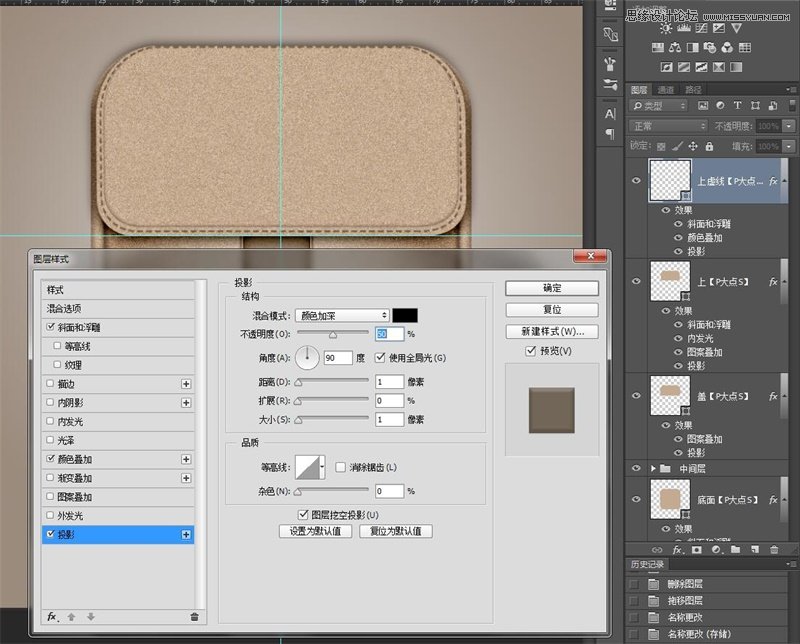Image resolution: width=800 pixels, height=644 pixels.
Task: Uncheck the 颜色叠加 style checkbox
Action: pos(50,458)
